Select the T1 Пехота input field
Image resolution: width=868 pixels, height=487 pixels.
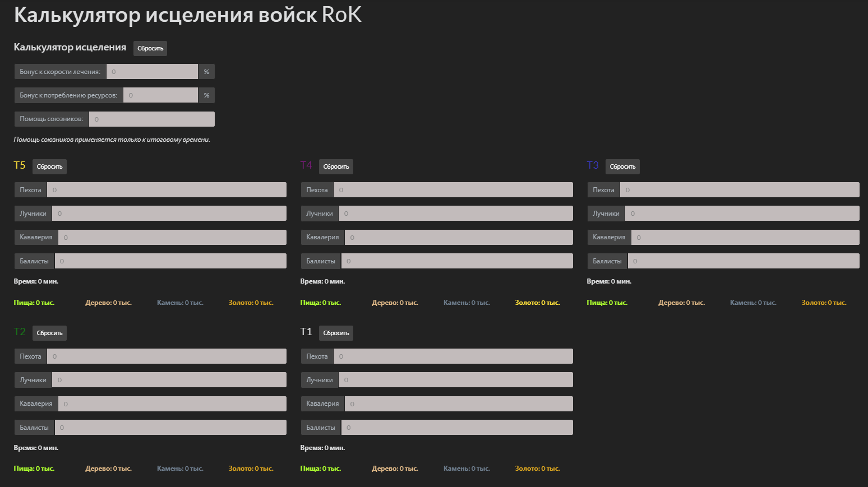(453, 356)
